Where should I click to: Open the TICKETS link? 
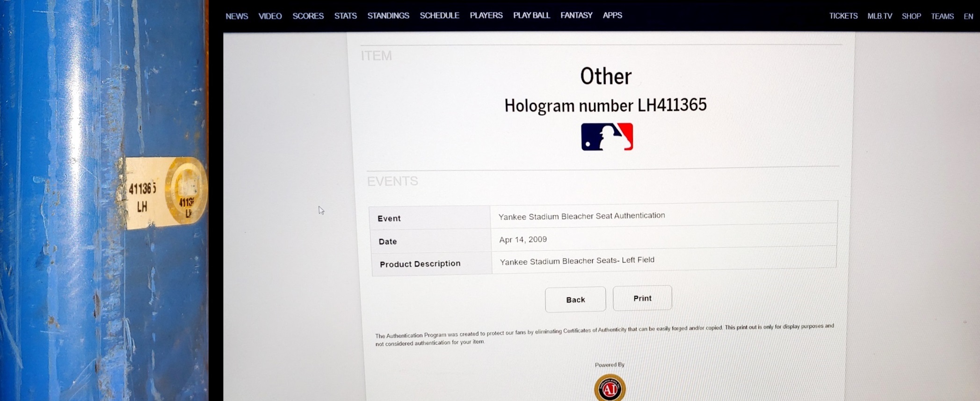(843, 16)
